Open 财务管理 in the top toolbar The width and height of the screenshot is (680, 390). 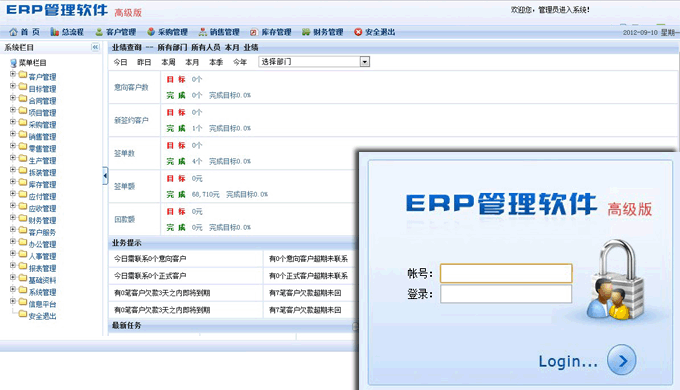point(323,32)
